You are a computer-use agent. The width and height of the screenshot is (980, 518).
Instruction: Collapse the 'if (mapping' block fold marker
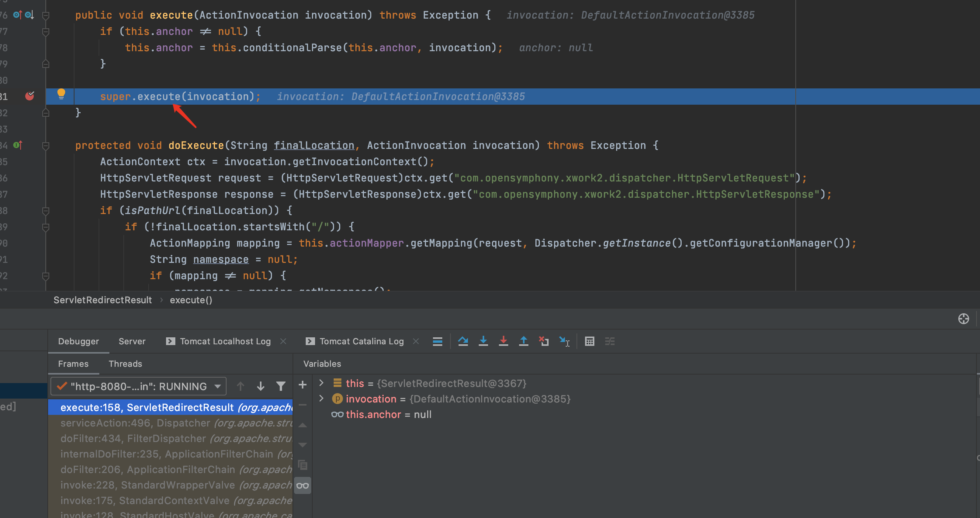tap(45, 276)
